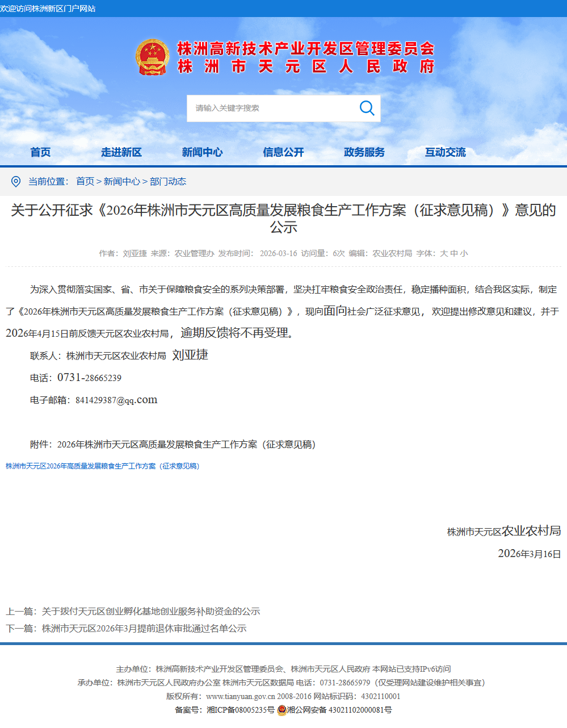Select 信息公开 in the main menu
Viewport: 567px width, 728px height.
click(x=283, y=152)
